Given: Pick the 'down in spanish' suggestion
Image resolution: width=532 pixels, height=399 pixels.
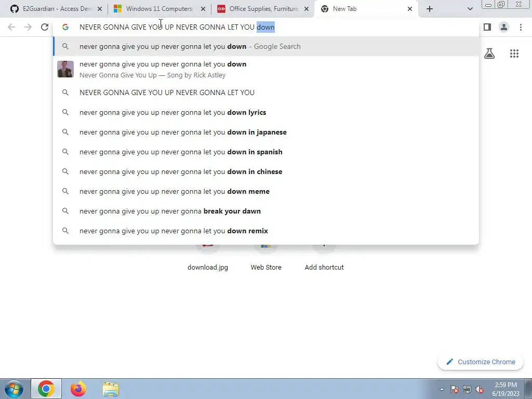Looking at the screenshot, I should [x=266, y=152].
